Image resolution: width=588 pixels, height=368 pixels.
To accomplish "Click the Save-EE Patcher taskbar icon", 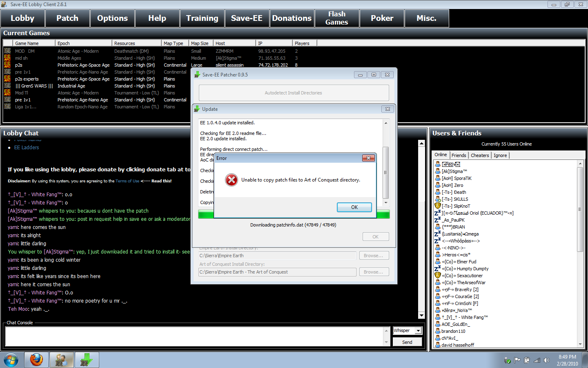I will click(86, 360).
